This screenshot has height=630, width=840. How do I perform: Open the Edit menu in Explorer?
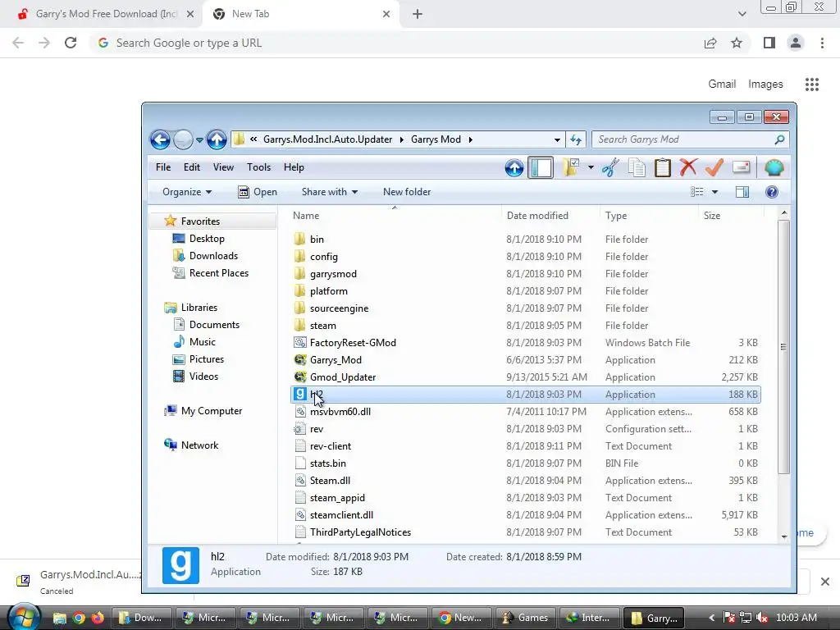[x=192, y=167]
